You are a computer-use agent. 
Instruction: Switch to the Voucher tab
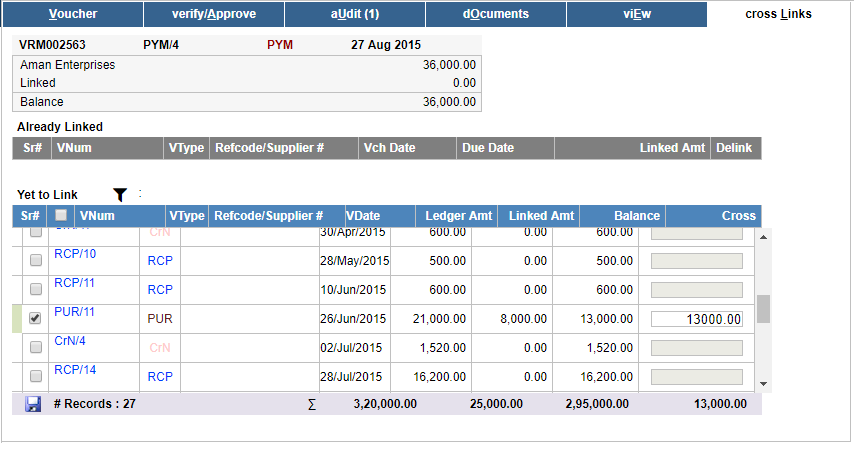[73, 14]
